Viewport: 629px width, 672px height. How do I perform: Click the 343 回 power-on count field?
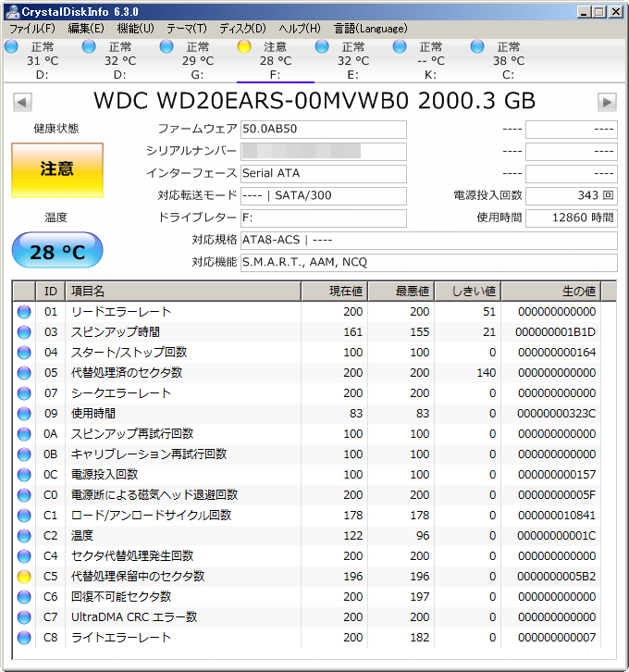pyautogui.click(x=572, y=196)
